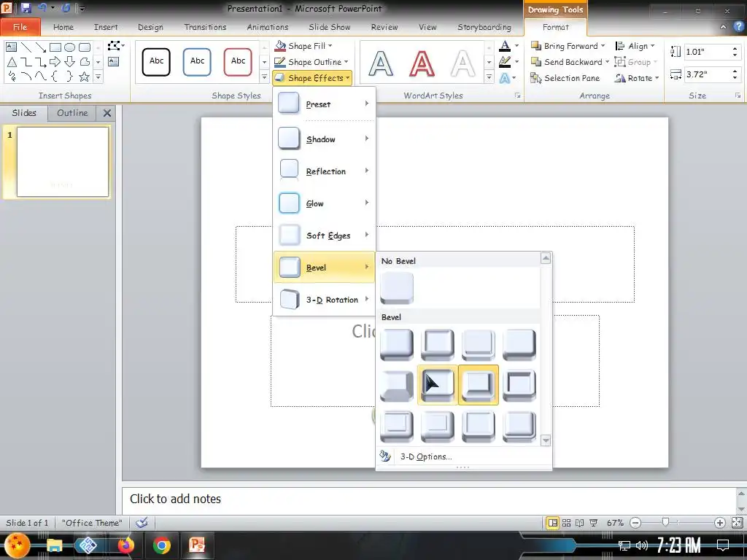Choose the first bevel preset in top row
Screen dimensions: 747x560
pyautogui.click(x=397, y=344)
